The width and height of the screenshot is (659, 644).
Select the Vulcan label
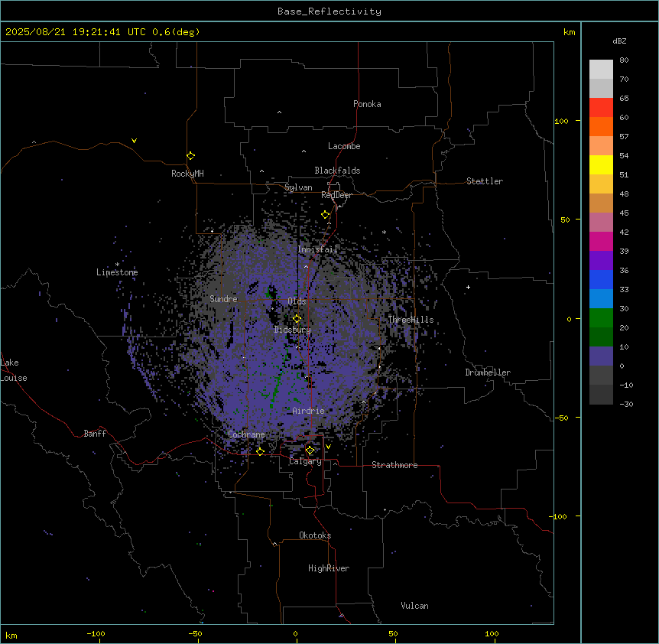point(415,606)
